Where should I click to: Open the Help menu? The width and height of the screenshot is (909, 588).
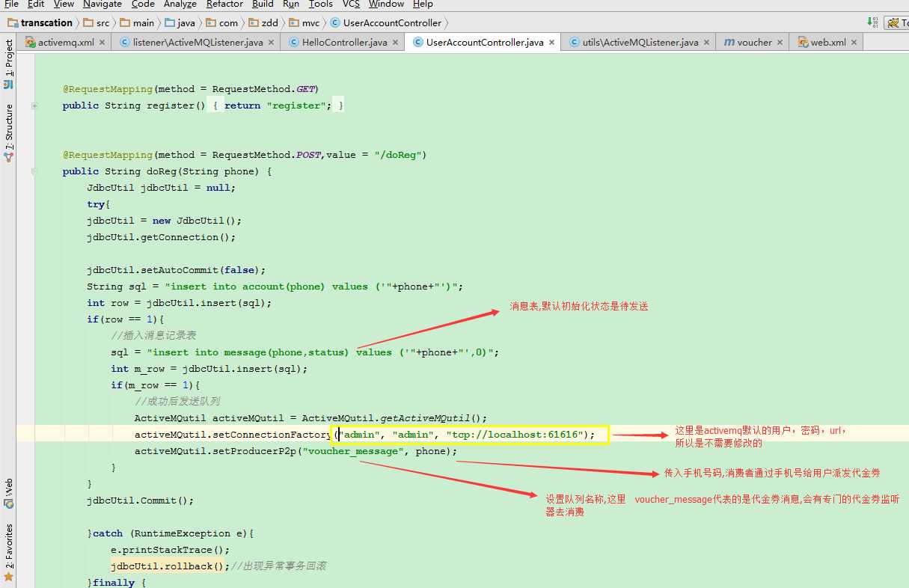[423, 4]
